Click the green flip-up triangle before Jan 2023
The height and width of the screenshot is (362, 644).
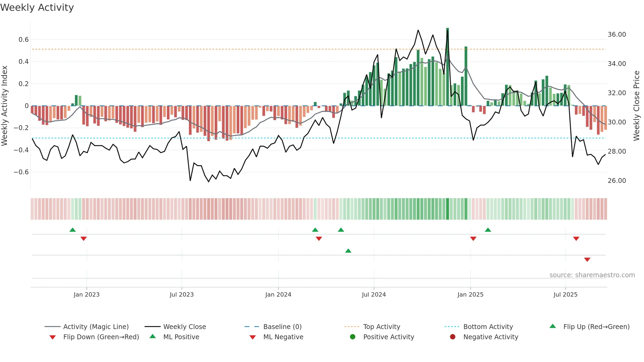click(72, 230)
